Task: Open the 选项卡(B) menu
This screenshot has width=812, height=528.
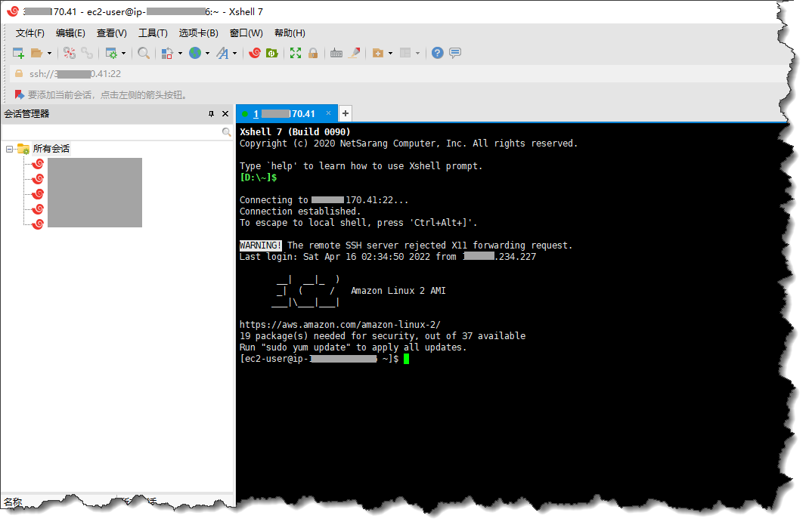Action: [x=198, y=33]
